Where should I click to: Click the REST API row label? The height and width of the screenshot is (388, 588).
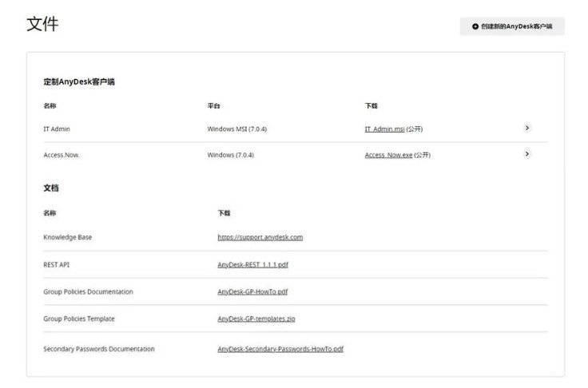[x=56, y=265]
